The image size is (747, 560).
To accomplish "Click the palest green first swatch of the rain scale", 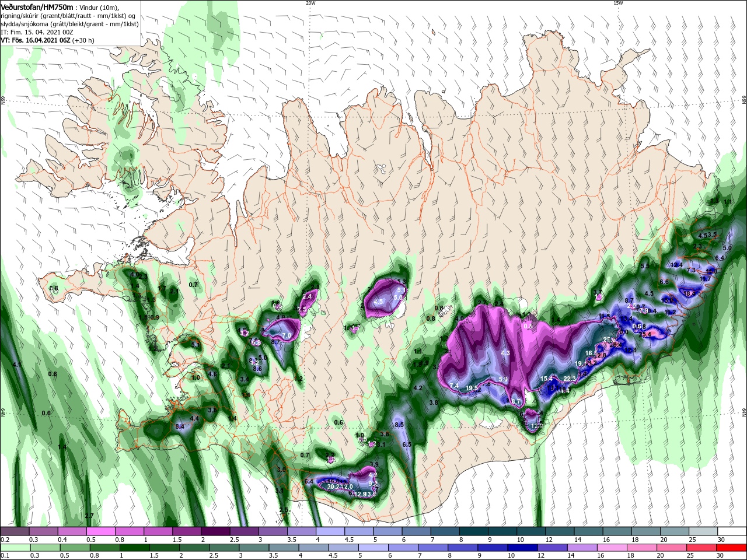I will (x=14, y=548).
